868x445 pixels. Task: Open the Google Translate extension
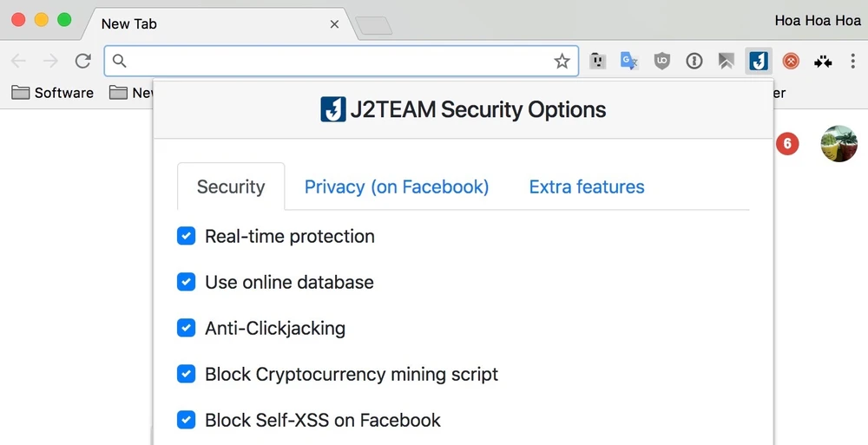[x=629, y=61]
